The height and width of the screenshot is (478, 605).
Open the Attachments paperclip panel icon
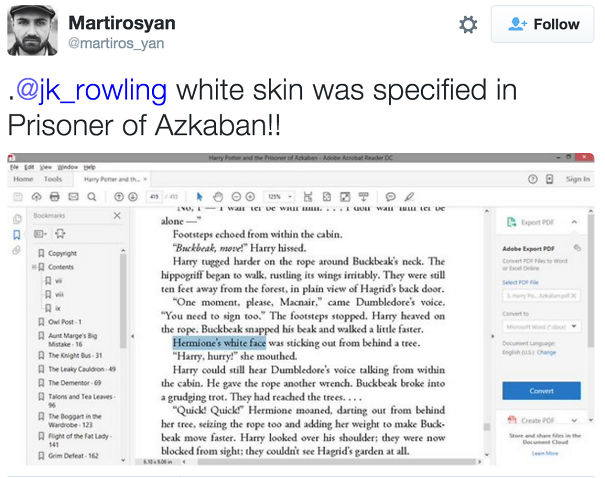tap(16, 250)
